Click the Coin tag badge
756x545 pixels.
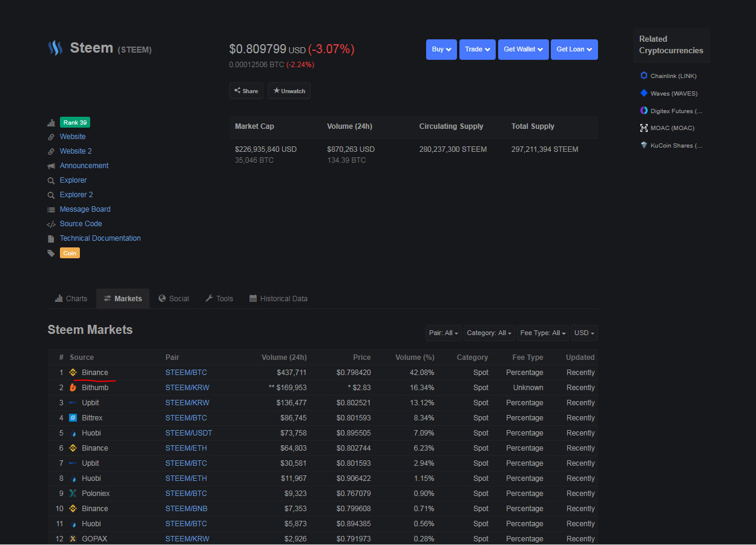[70, 253]
